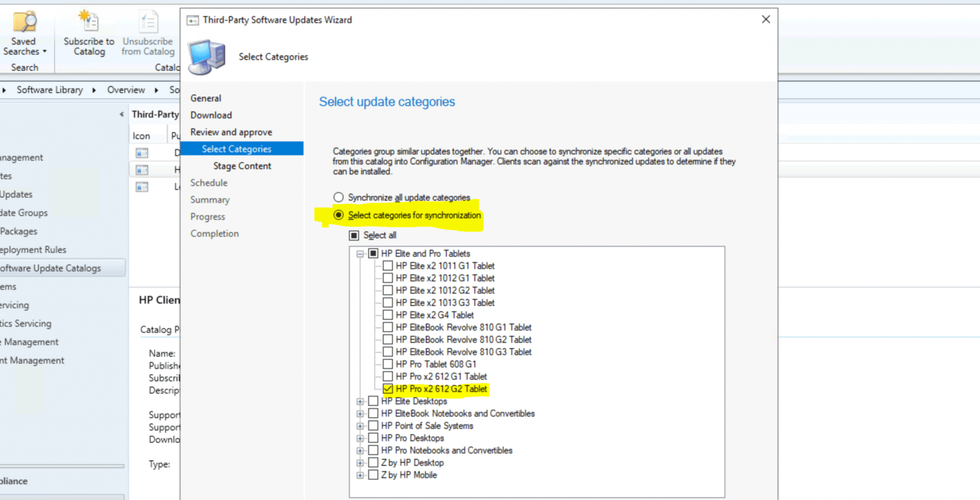Check HP EliteBook Revolve 810 G1 Tablet

388,327
